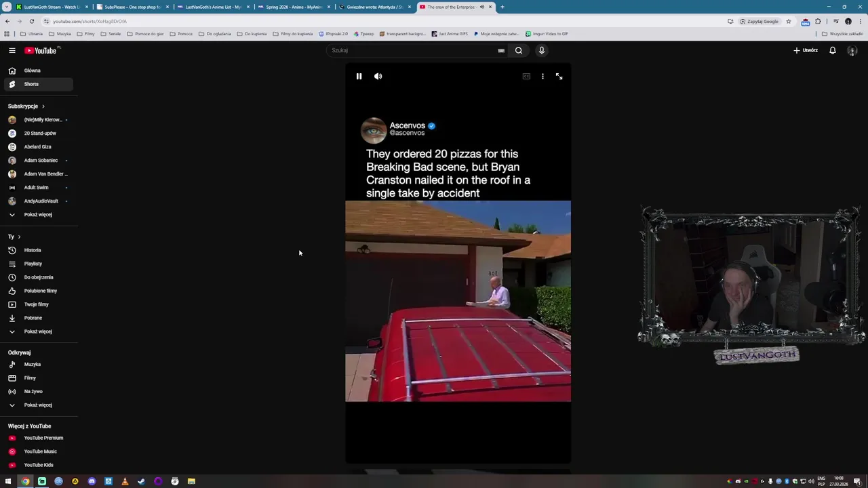Start voice search with the microphone
This screenshot has width=868, height=488.
[541, 50]
